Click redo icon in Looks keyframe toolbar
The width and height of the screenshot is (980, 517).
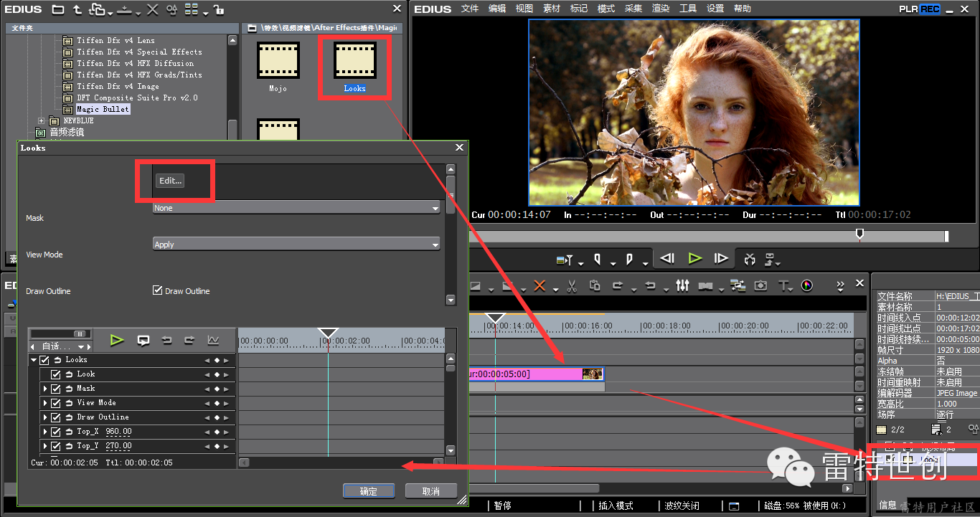[x=189, y=340]
